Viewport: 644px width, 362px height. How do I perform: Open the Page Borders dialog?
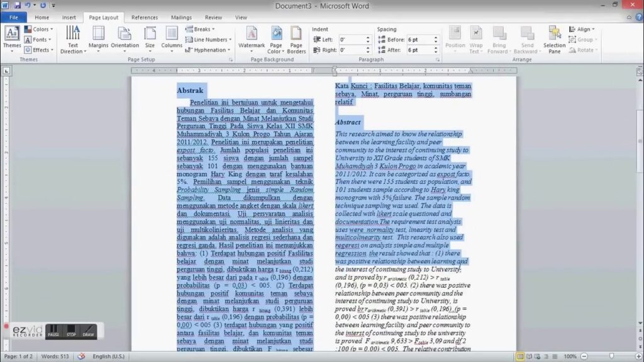click(295, 40)
